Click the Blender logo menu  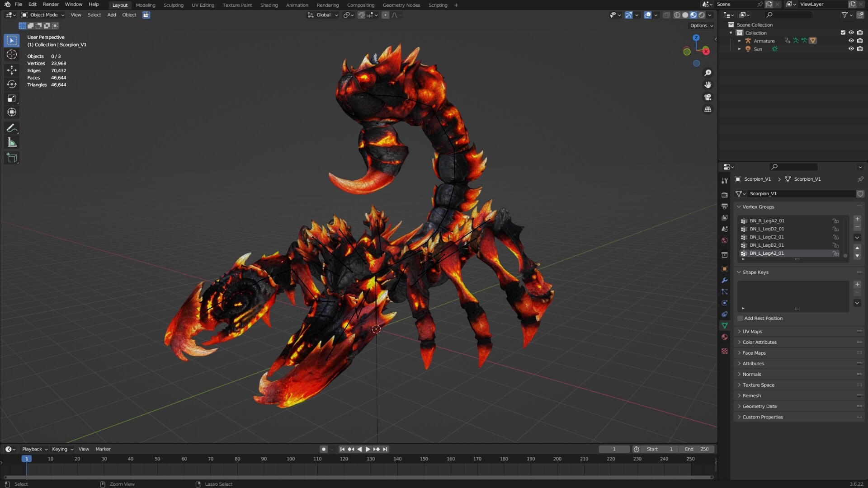coord(7,5)
